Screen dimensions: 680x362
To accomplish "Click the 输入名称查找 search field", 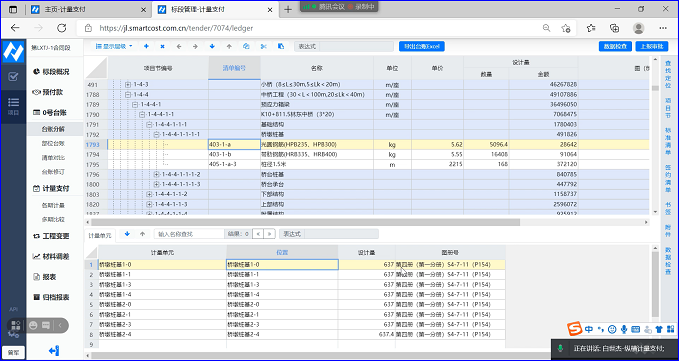I will [189, 234].
